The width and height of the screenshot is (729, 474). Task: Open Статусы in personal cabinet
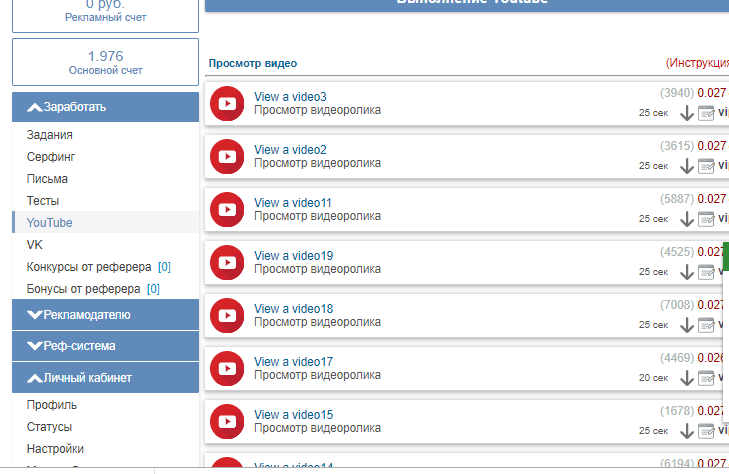tap(49, 427)
